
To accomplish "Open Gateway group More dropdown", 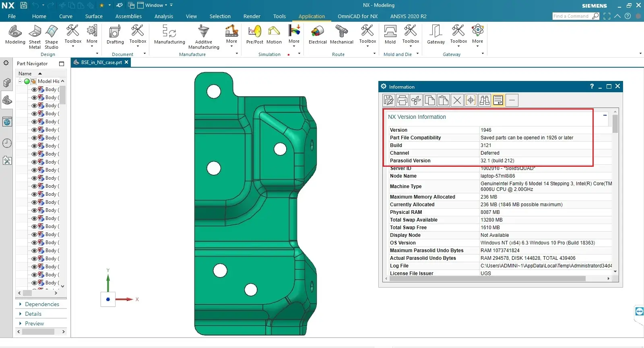I will tap(477, 35).
